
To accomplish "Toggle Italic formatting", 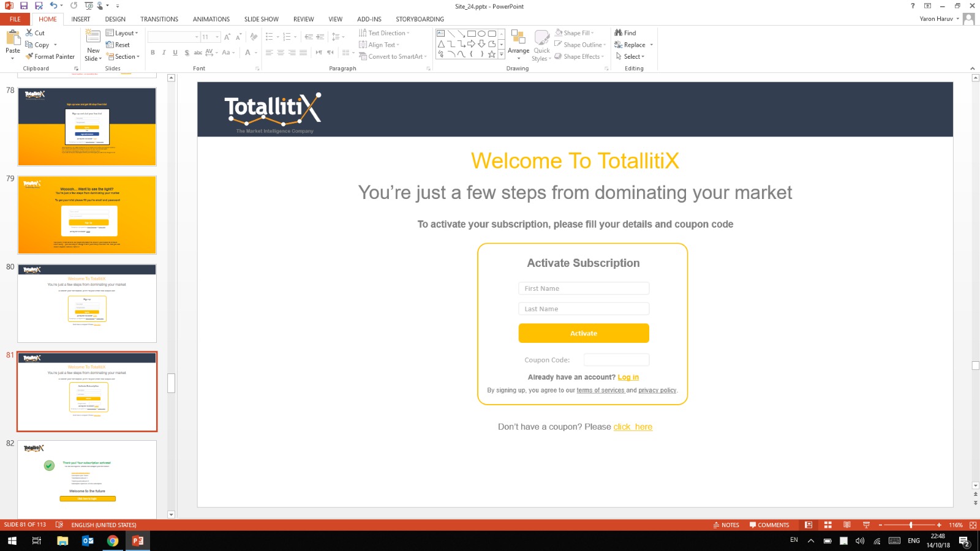I will (x=164, y=53).
